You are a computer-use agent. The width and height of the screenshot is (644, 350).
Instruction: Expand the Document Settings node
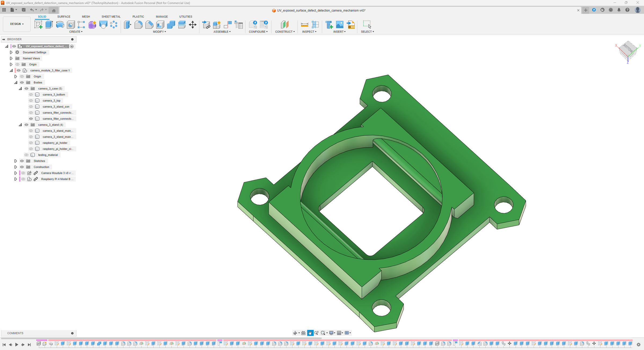[x=11, y=52]
